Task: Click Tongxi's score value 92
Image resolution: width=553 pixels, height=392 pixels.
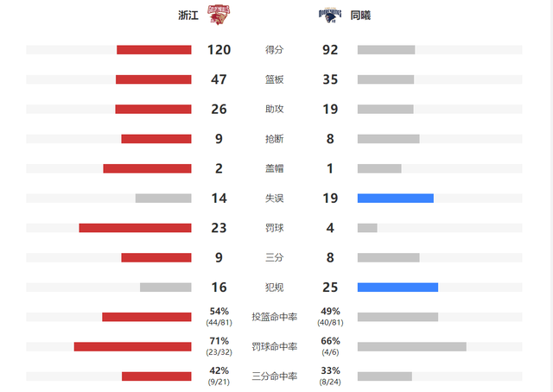Action: click(329, 50)
